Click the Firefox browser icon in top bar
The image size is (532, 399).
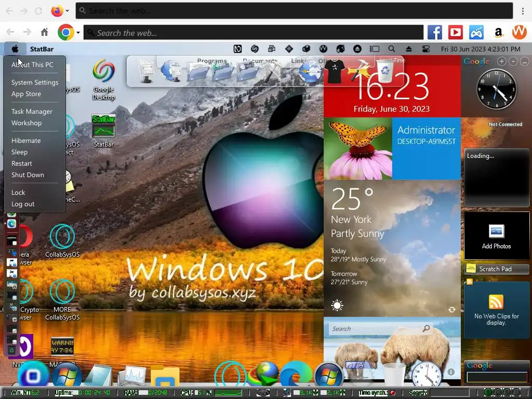[57, 11]
